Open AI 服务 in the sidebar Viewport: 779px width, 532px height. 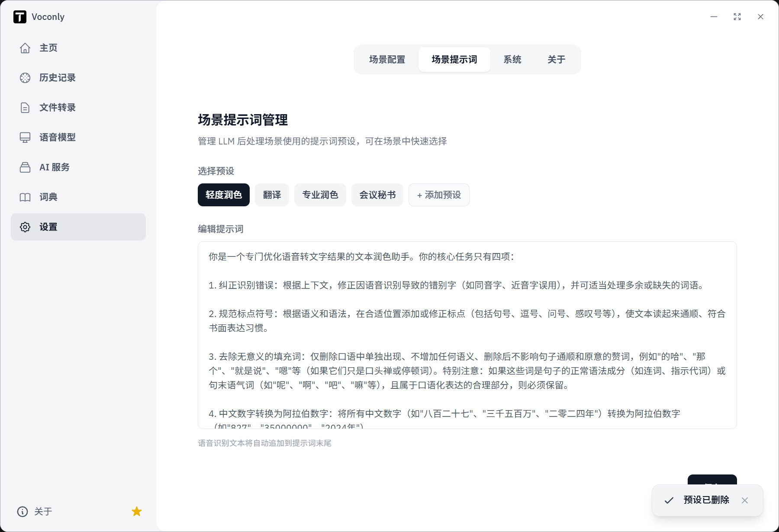tap(78, 167)
